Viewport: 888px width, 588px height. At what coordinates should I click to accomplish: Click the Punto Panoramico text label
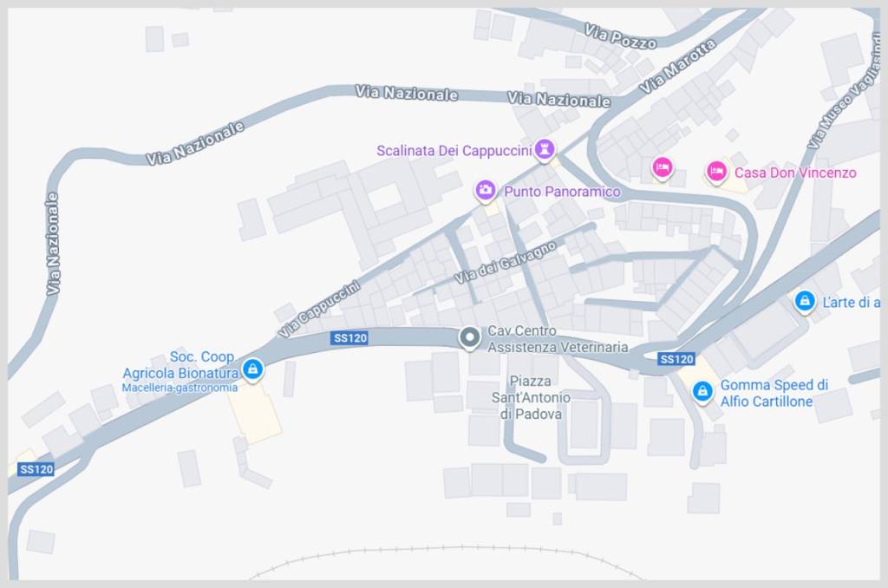[x=562, y=192]
